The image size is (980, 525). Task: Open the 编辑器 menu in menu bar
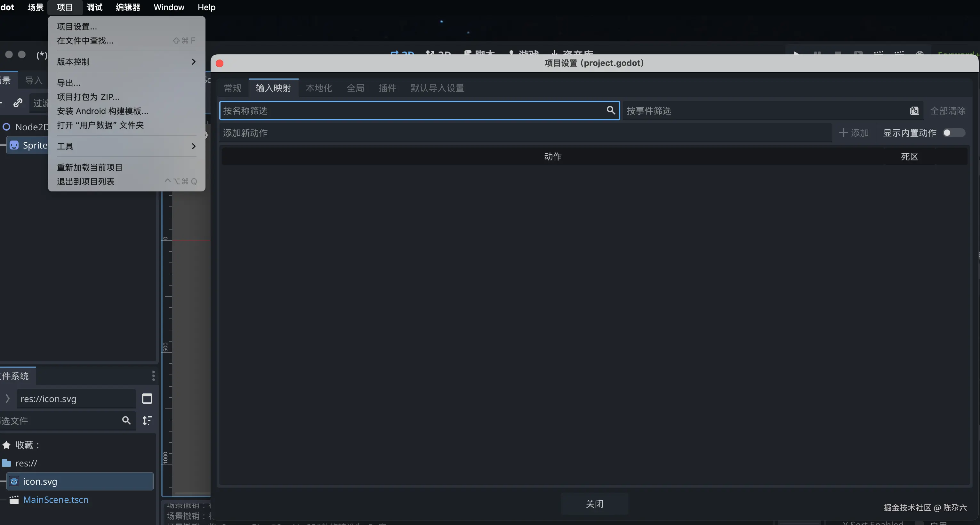coord(128,7)
